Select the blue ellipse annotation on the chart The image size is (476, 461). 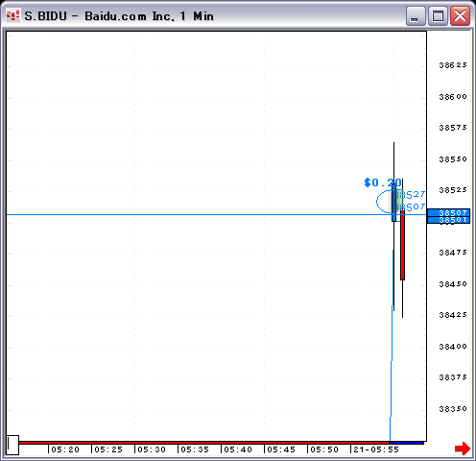coord(385,202)
